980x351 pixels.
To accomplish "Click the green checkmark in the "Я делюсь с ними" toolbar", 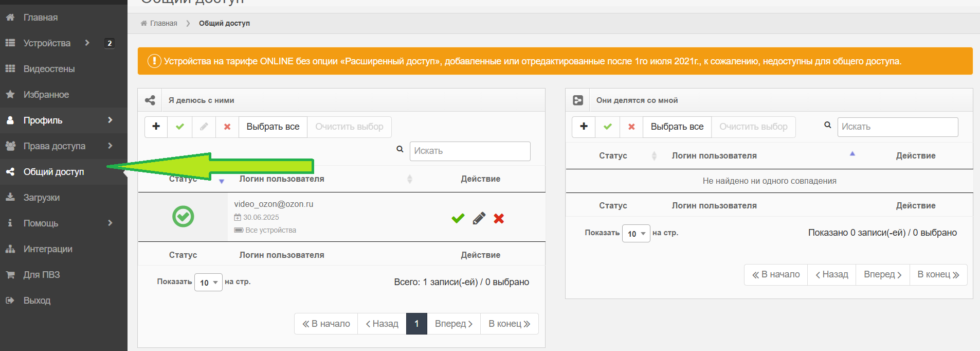I will (180, 127).
